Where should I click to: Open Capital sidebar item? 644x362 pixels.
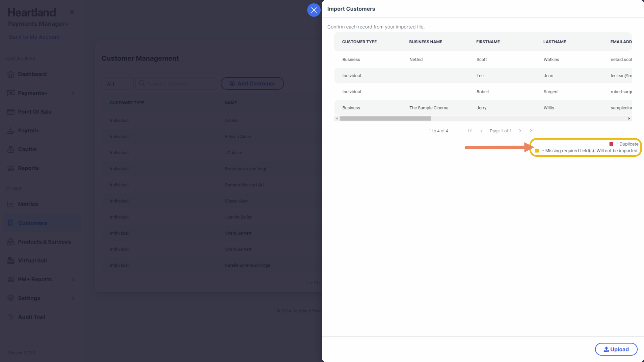27,149
